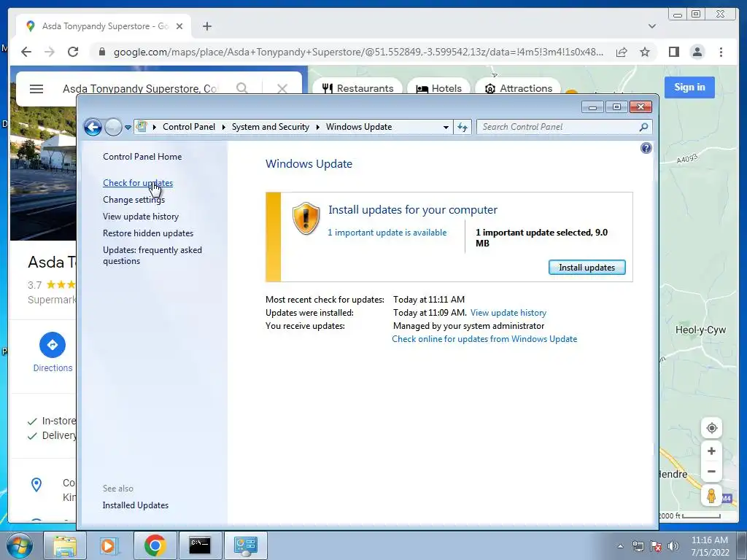Expand the address bar previous locations dropdown
Screen dimensions: 747x560
click(446, 127)
